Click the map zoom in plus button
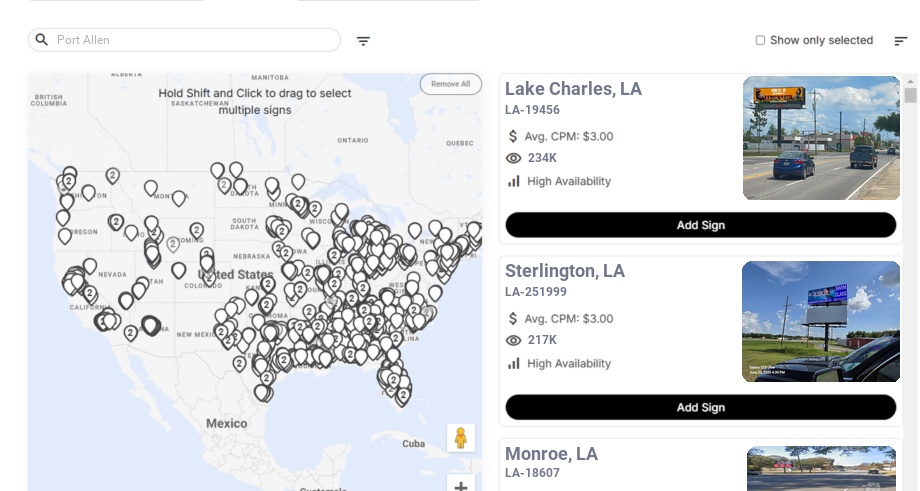The width and height of the screenshot is (920, 491). [x=461, y=486]
